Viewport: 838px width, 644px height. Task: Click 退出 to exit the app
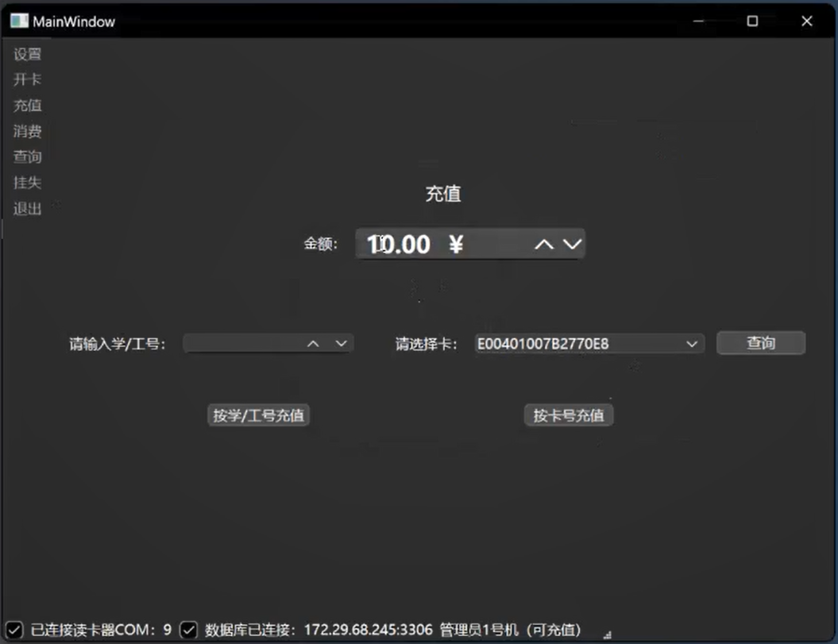click(28, 209)
